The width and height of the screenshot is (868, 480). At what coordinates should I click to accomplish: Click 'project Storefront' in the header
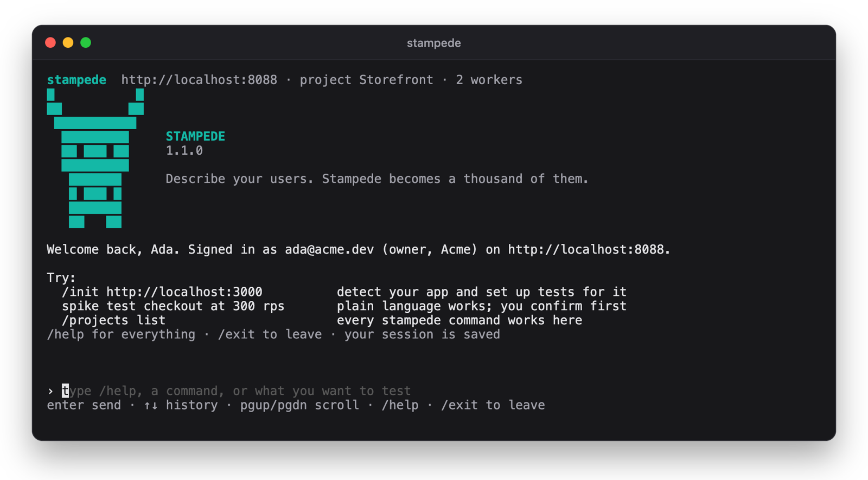367,80
